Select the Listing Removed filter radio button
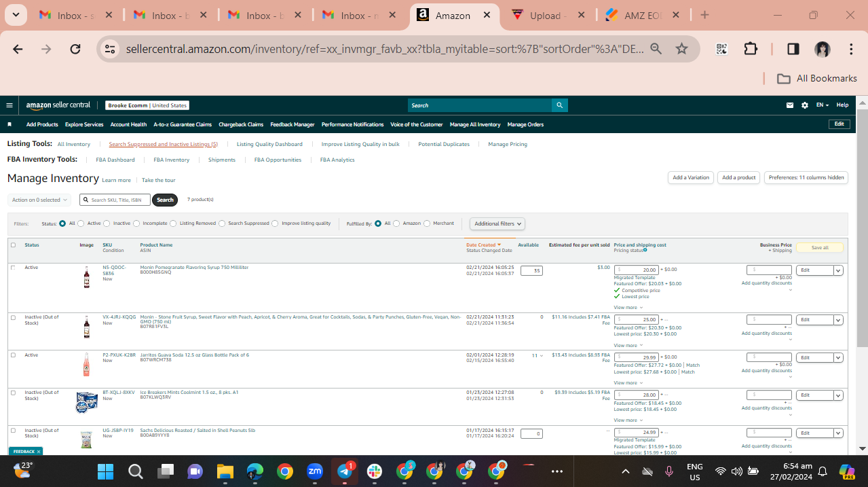868x487 pixels. pyautogui.click(x=173, y=223)
